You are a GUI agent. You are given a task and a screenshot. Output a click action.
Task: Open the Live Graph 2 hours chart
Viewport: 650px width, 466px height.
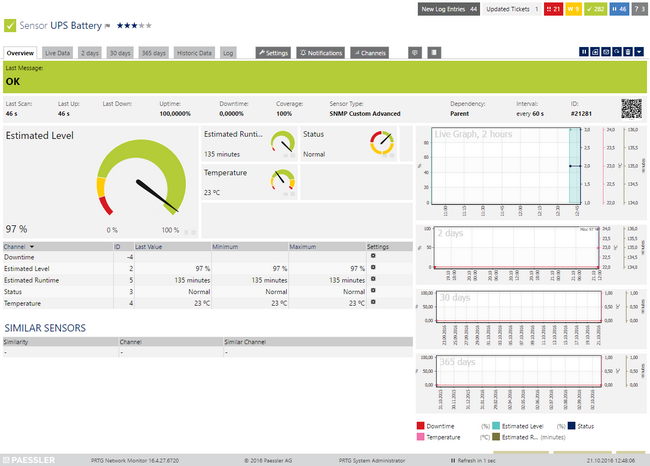[x=531, y=172]
